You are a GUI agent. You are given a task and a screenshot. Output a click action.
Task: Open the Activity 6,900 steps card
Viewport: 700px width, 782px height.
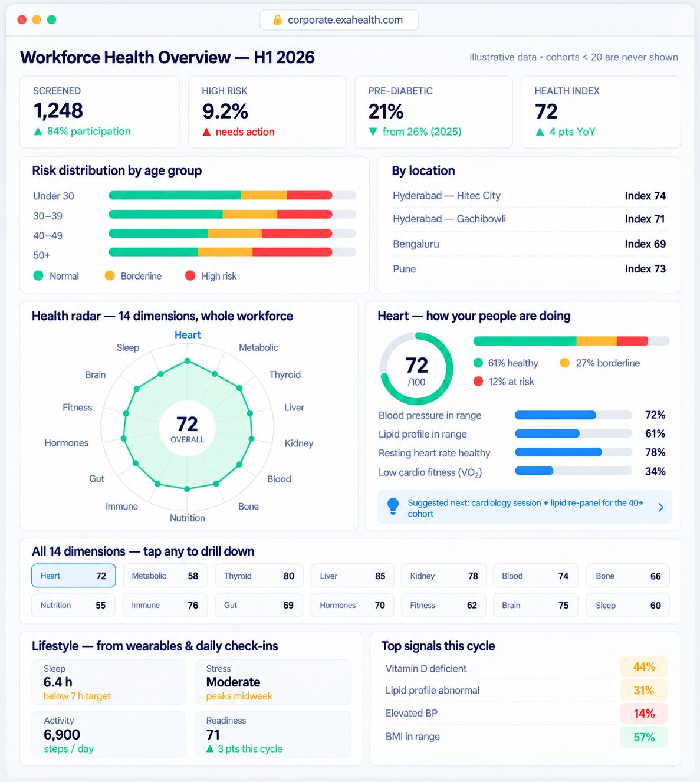109,734
